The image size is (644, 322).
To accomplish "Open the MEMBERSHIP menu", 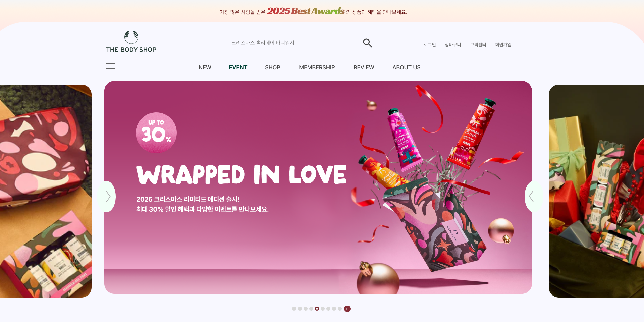I will [x=317, y=67].
